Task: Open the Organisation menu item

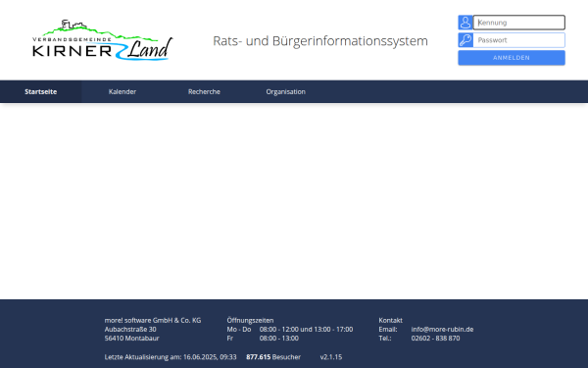Action: click(x=286, y=91)
